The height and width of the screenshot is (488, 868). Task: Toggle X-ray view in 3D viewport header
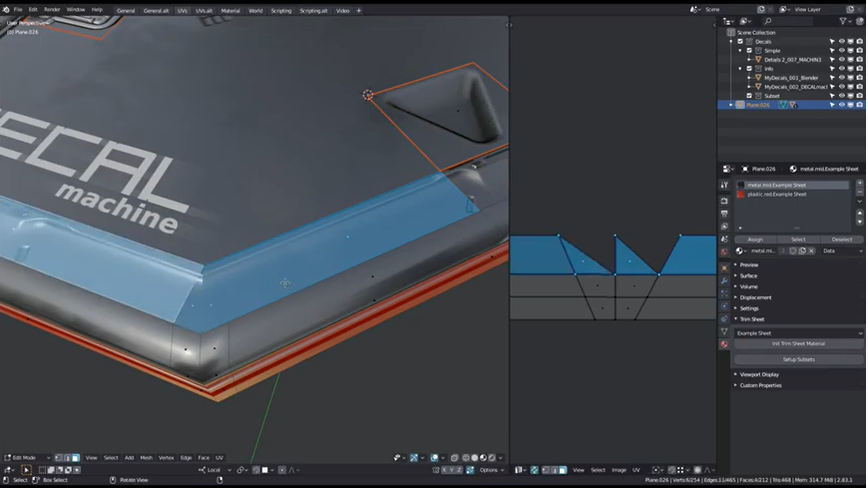coord(455,458)
